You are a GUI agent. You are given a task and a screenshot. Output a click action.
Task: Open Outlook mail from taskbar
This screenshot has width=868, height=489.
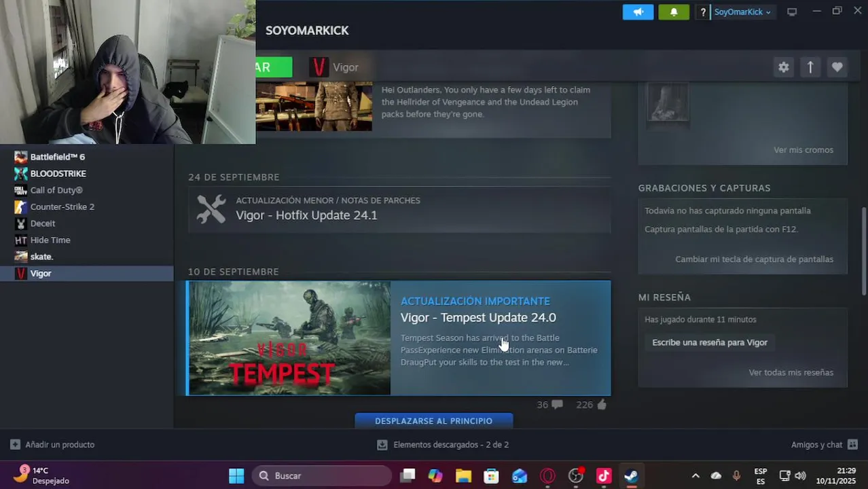[x=520, y=475]
